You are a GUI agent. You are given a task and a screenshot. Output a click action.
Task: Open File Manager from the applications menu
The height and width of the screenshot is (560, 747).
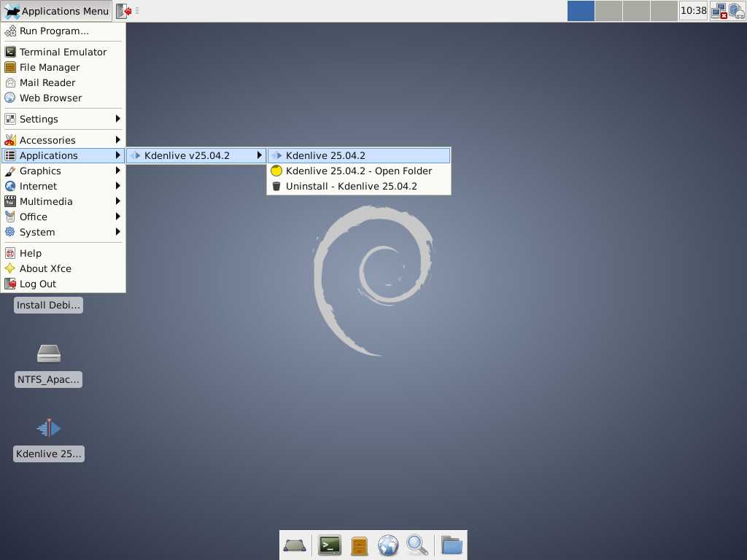point(63,67)
